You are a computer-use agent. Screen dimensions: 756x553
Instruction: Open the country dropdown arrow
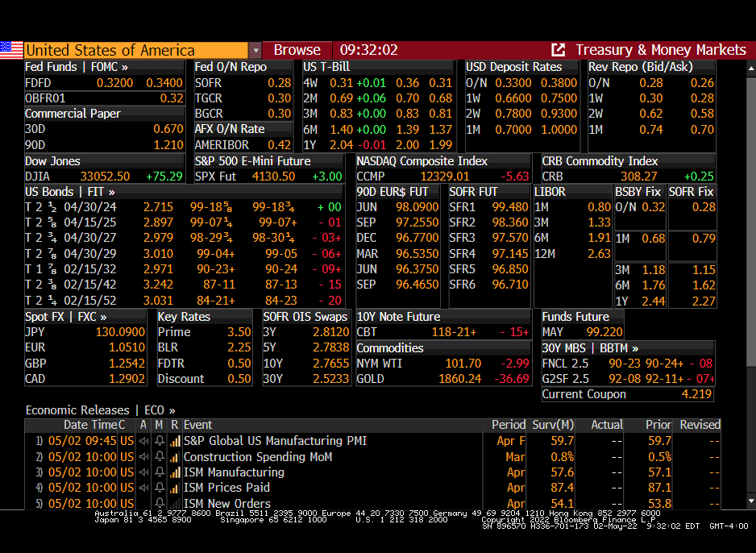[255, 50]
